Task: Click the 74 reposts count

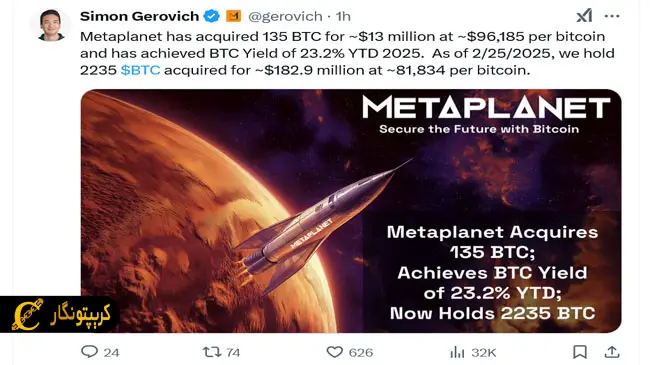Action: pyautogui.click(x=233, y=353)
